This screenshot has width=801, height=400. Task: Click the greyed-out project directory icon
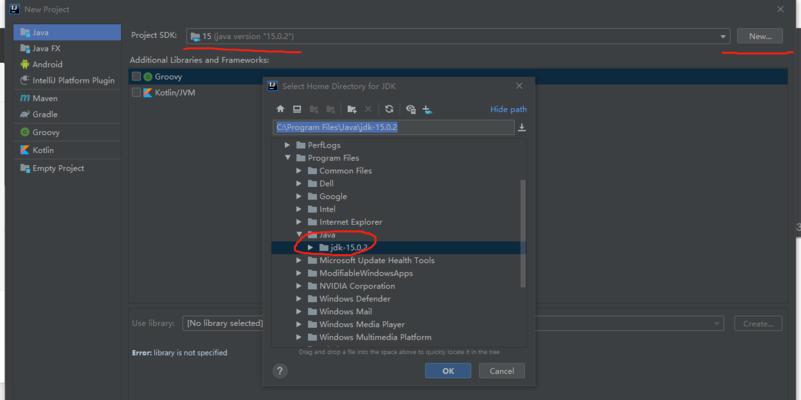(314, 109)
